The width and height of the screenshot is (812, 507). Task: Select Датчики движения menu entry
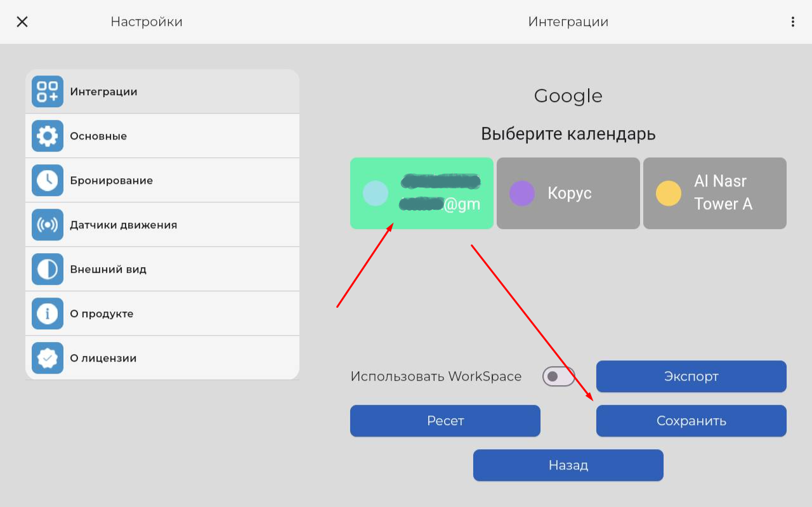pos(162,225)
